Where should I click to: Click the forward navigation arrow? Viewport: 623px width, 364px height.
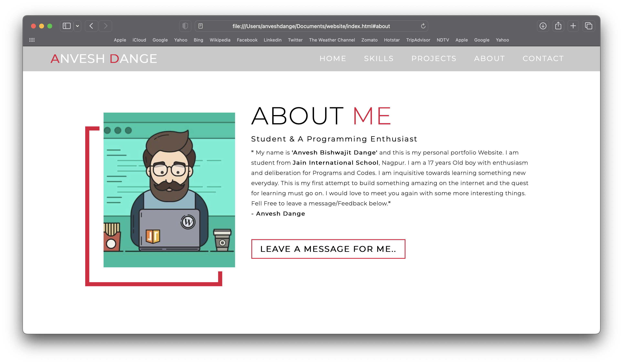pyautogui.click(x=105, y=26)
